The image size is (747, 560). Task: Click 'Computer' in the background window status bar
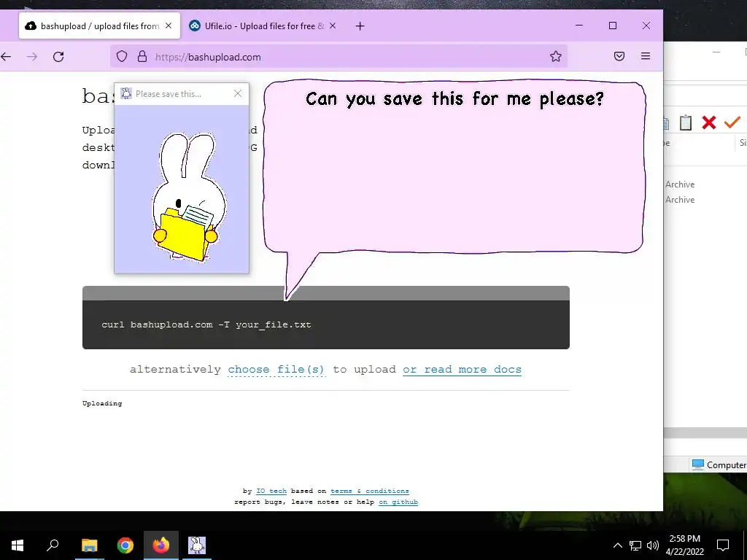tap(719, 464)
